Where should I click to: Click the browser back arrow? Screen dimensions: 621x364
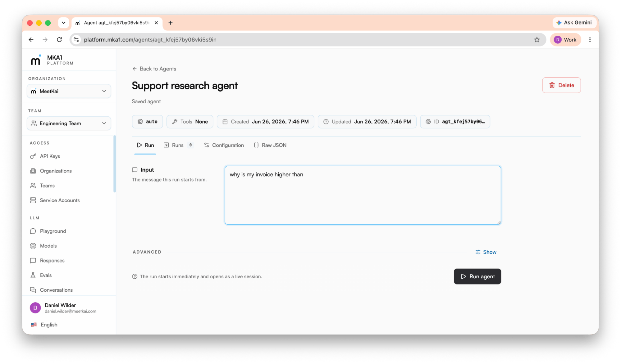31,40
